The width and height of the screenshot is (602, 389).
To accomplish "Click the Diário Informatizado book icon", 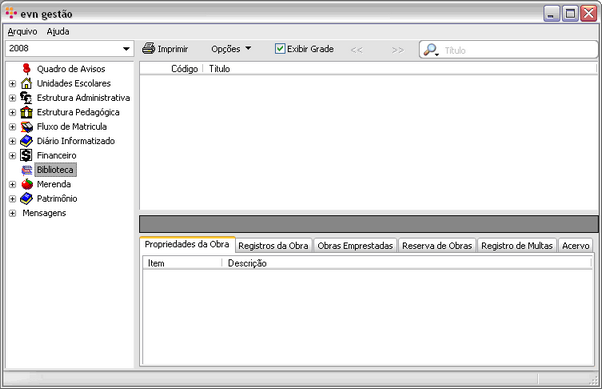I will point(26,141).
